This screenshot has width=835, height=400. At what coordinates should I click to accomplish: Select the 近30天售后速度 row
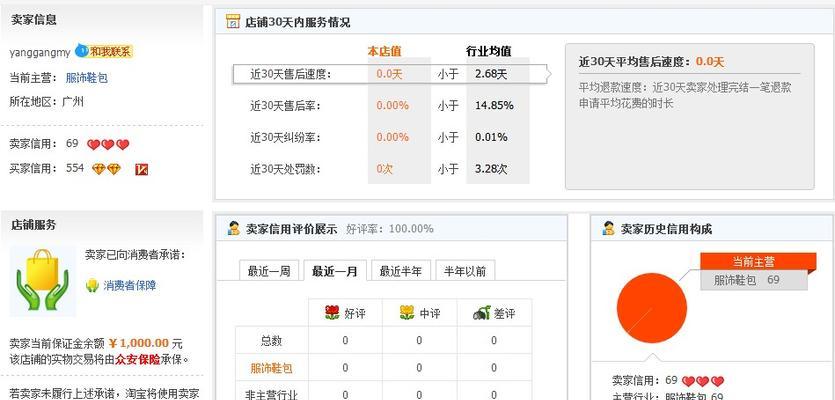(390, 74)
